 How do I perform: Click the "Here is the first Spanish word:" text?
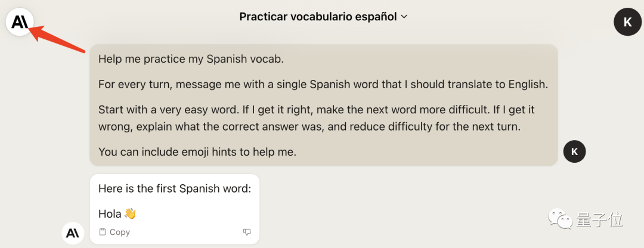175,188
